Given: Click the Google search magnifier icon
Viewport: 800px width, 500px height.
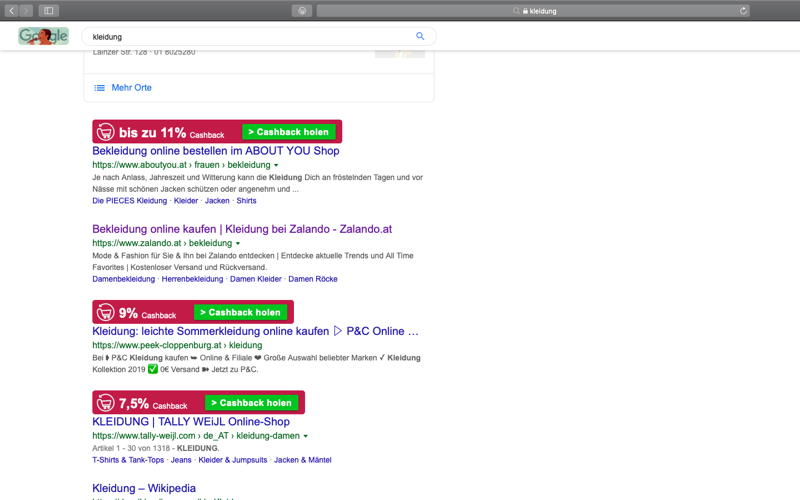Looking at the screenshot, I should pyautogui.click(x=420, y=36).
